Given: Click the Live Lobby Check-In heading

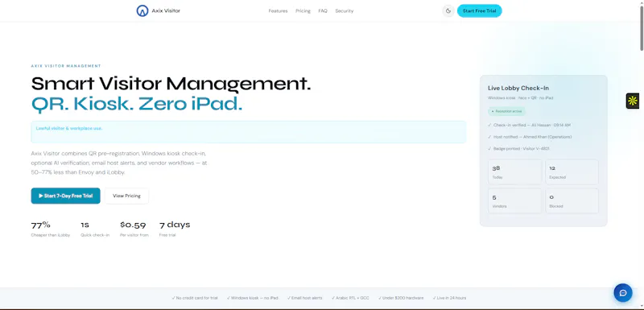Looking at the screenshot, I should [518, 88].
